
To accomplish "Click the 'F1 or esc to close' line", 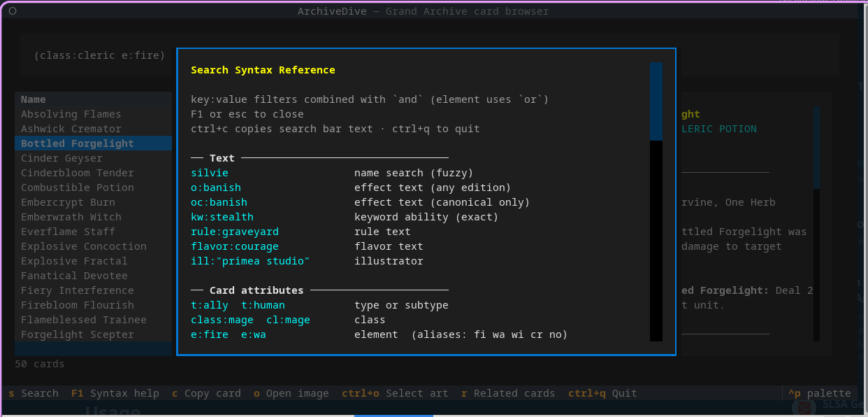I will pos(247,114).
